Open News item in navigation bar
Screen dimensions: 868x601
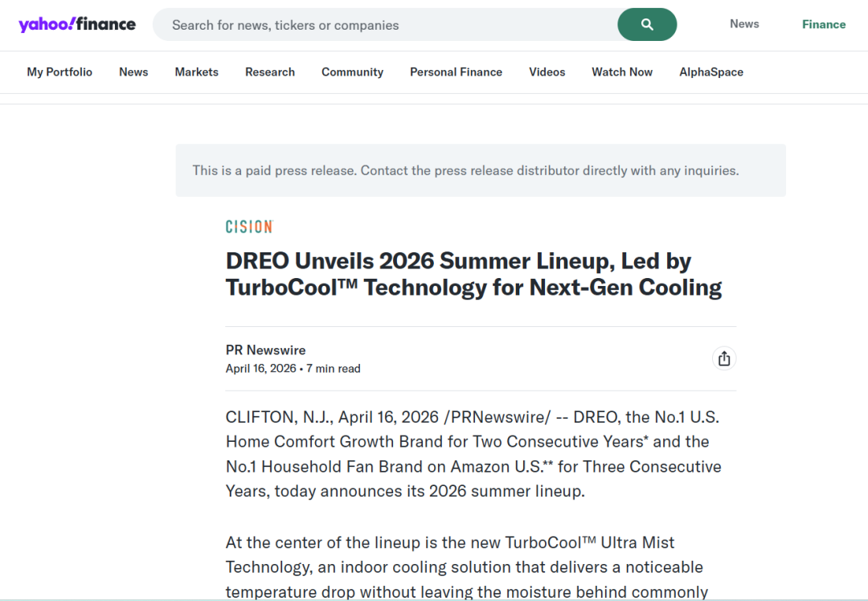coord(133,72)
